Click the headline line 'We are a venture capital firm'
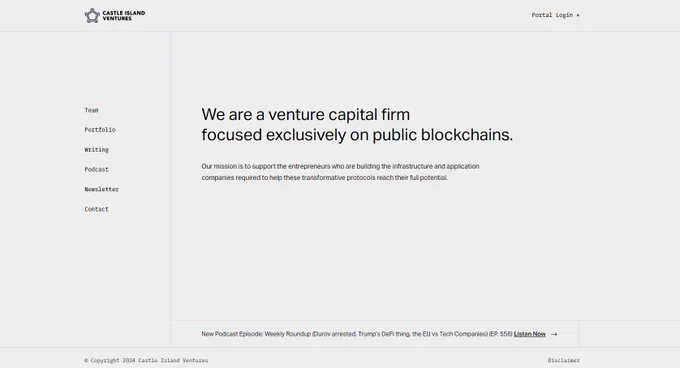 pyautogui.click(x=305, y=114)
